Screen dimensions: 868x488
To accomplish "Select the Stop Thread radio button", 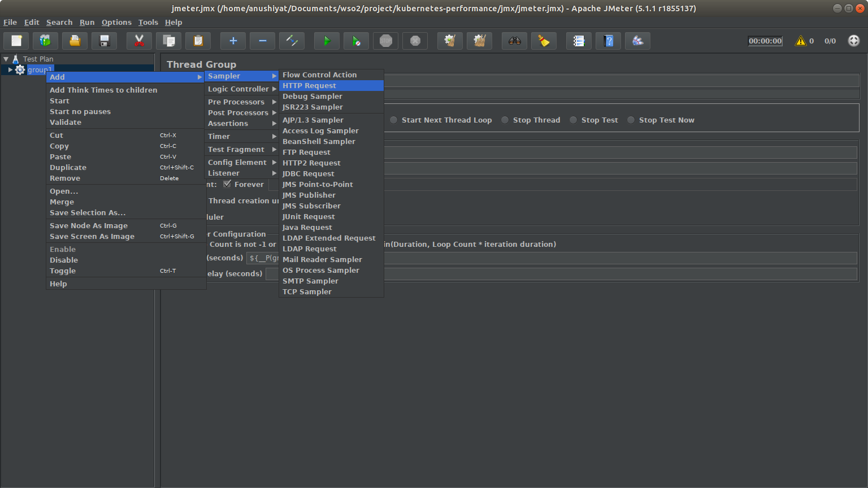I will pyautogui.click(x=505, y=120).
